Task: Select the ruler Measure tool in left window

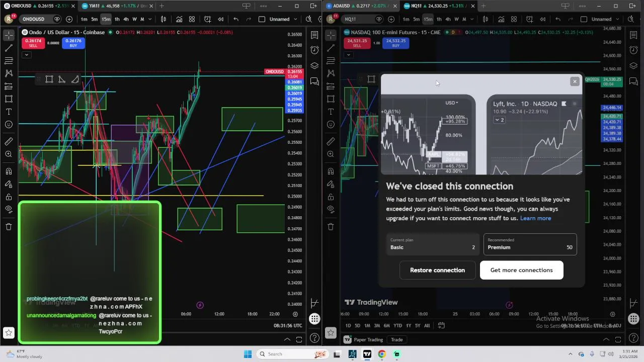Action: coord(9,141)
